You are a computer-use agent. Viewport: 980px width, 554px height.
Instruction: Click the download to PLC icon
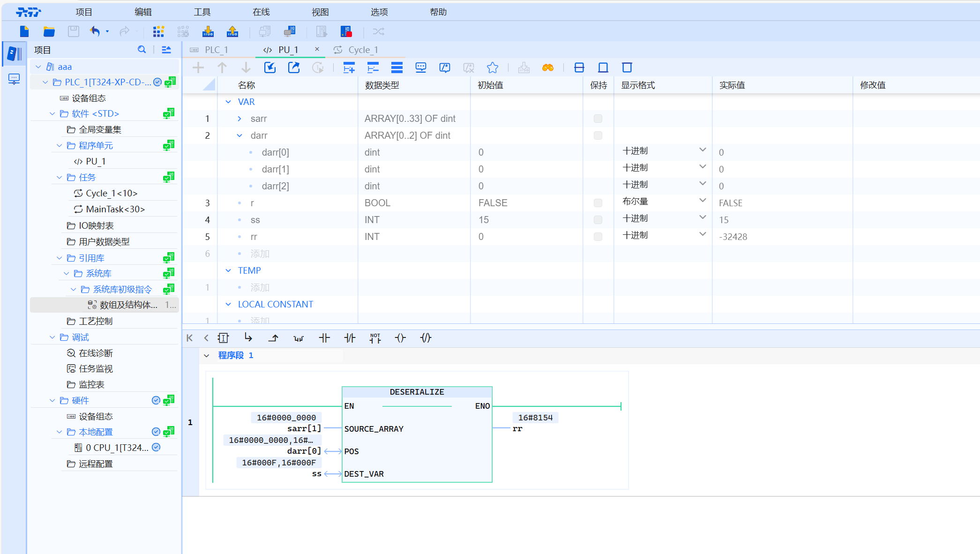pyautogui.click(x=208, y=31)
